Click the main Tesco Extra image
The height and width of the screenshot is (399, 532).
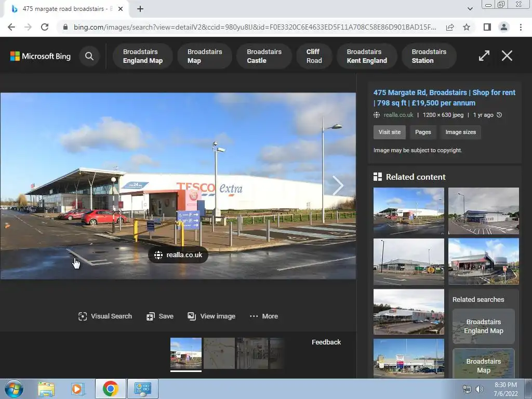click(178, 185)
